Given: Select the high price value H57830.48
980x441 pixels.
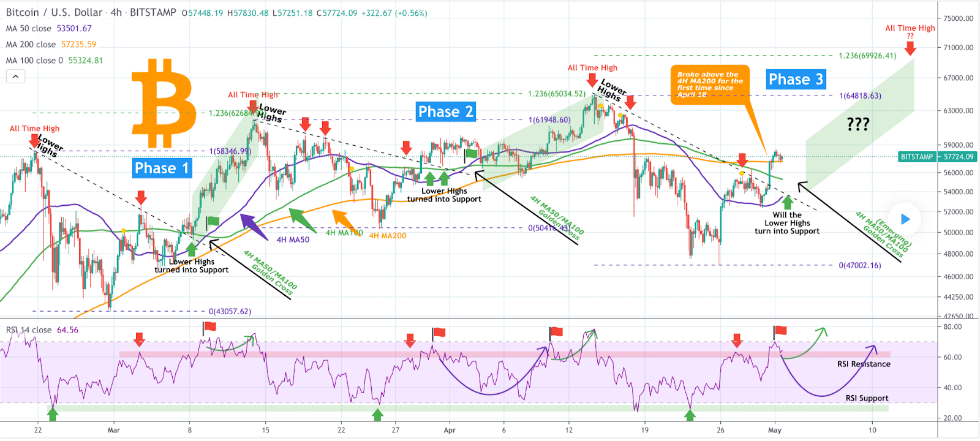Looking at the screenshot, I should [247, 13].
